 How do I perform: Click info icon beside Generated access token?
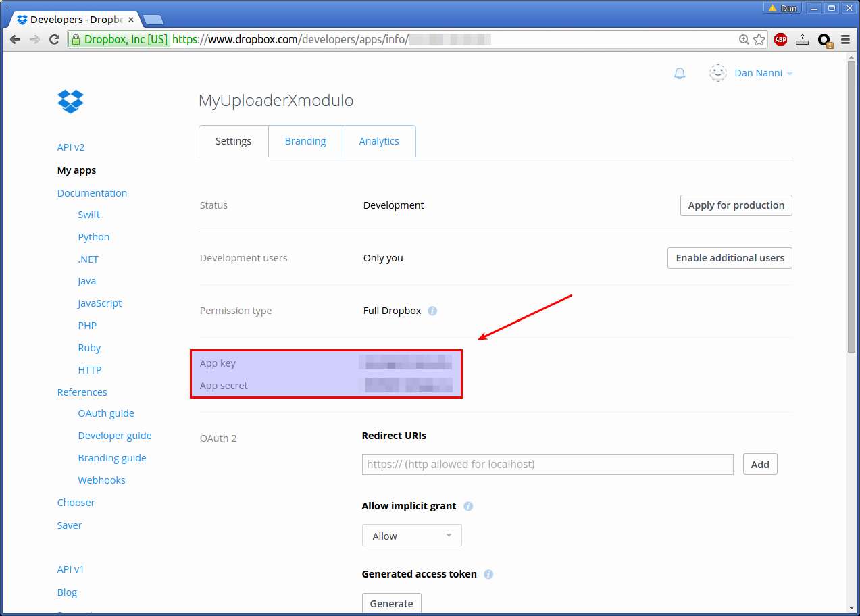pyautogui.click(x=488, y=574)
